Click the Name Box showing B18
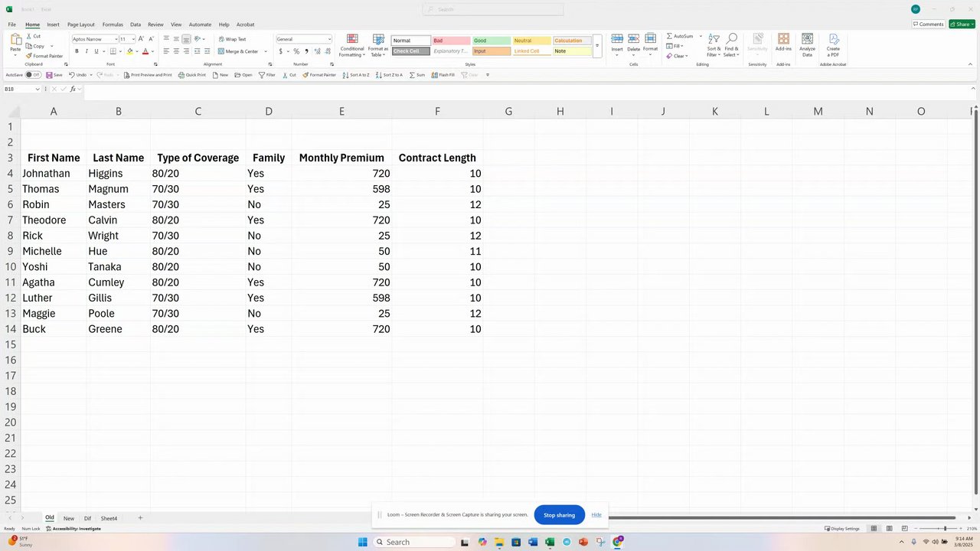The width and height of the screenshot is (980, 551). [x=21, y=89]
